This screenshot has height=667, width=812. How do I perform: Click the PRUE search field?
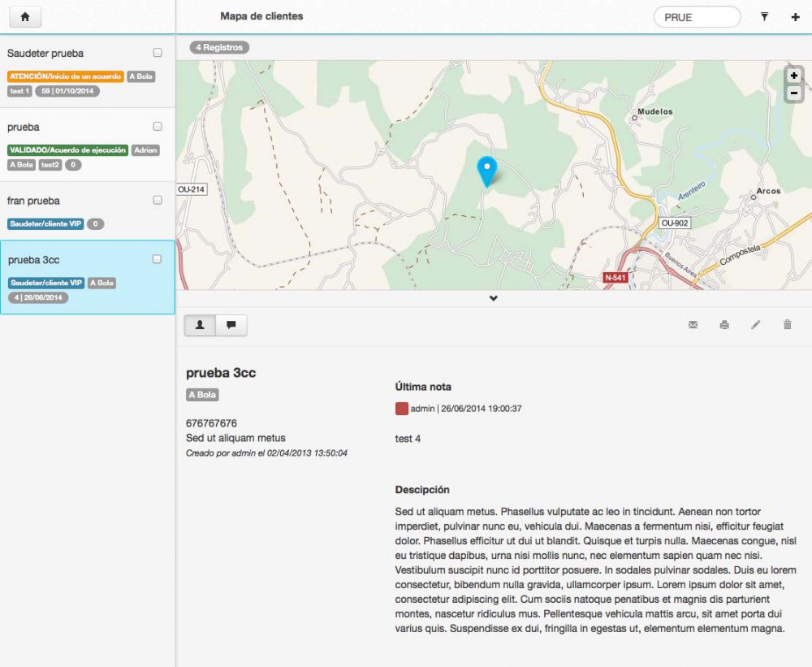pos(697,17)
